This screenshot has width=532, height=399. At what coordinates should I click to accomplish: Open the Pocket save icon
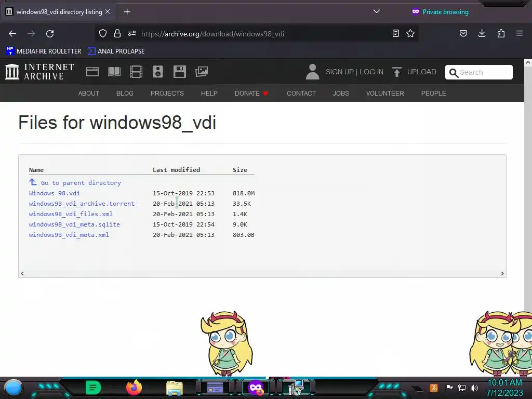click(463, 33)
